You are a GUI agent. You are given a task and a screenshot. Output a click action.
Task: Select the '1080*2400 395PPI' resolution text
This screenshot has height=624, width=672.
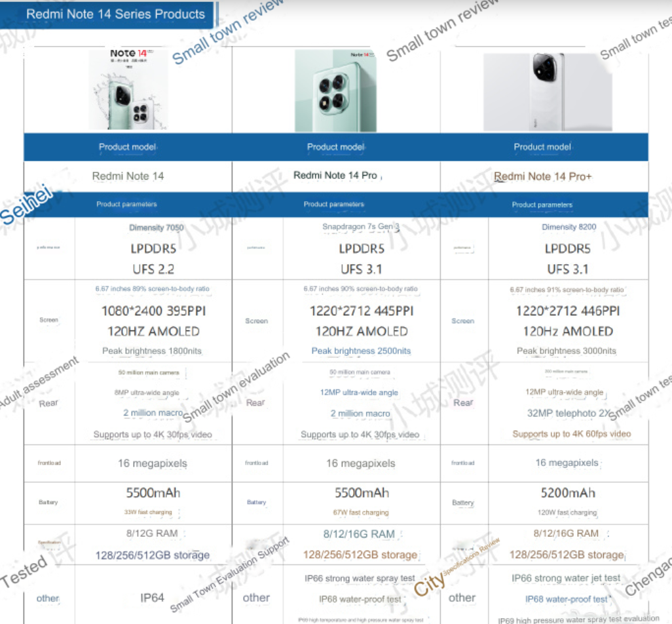pyautogui.click(x=153, y=311)
